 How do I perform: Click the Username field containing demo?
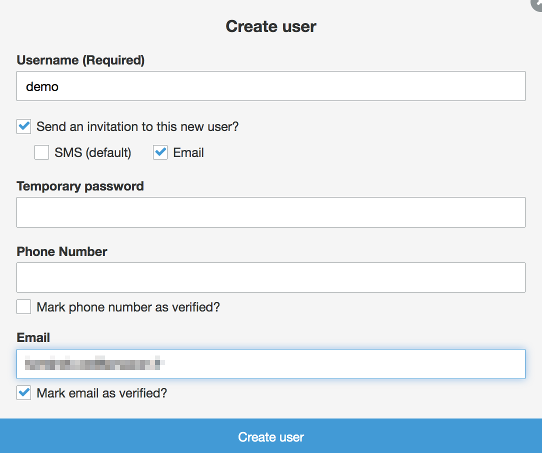point(271,86)
